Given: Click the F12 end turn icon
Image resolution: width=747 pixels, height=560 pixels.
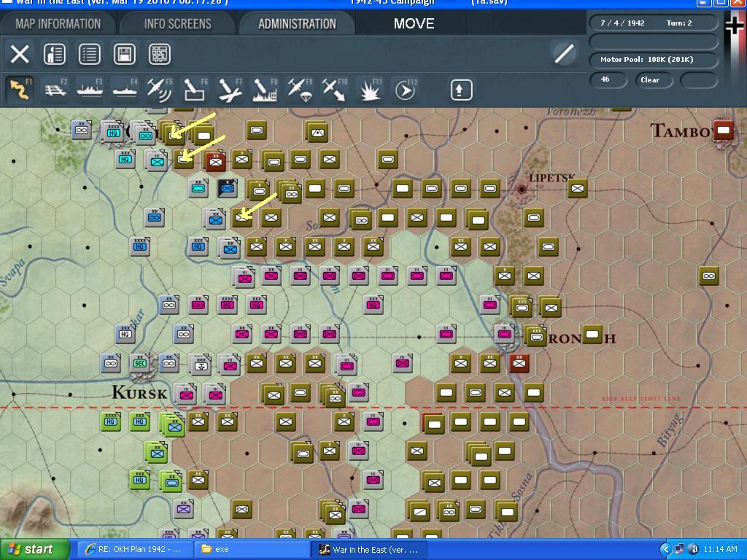Looking at the screenshot, I should [x=405, y=89].
